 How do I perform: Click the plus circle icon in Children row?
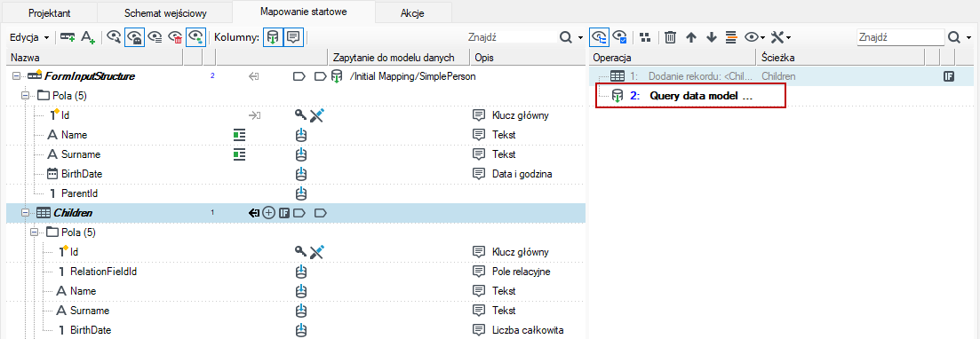(x=268, y=213)
